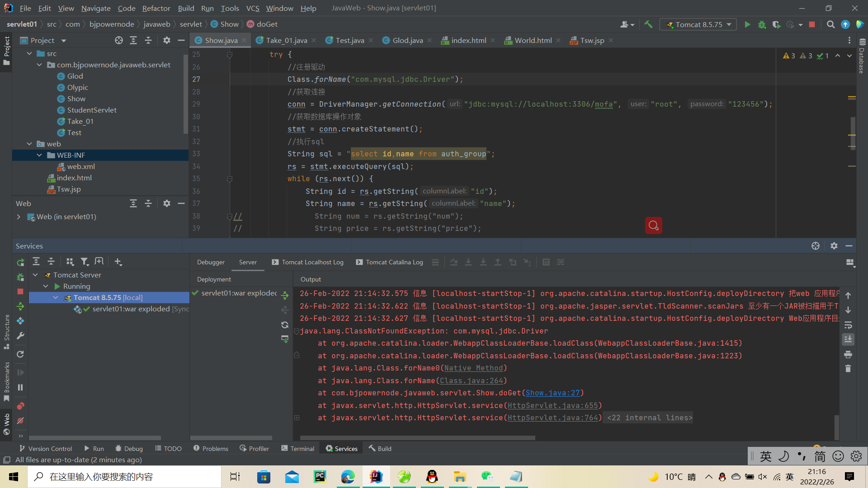This screenshot has width=868, height=488.
Task: Open the Refactor menu
Action: coord(156,8)
